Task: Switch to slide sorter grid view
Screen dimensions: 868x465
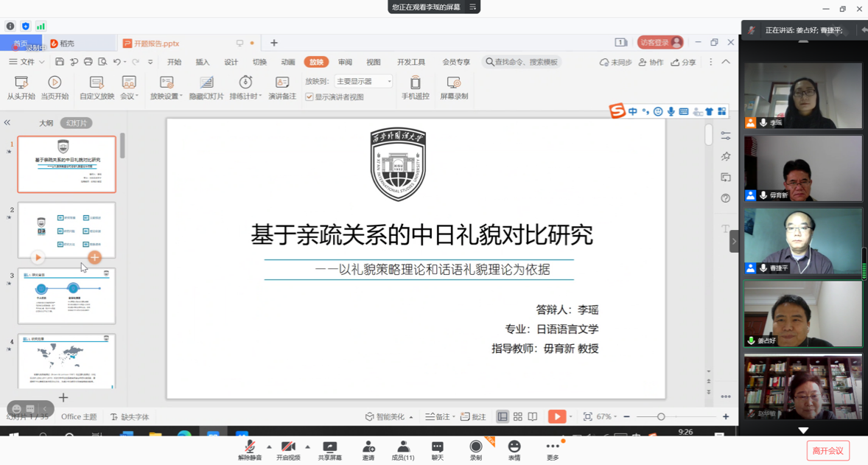Action: click(518, 417)
